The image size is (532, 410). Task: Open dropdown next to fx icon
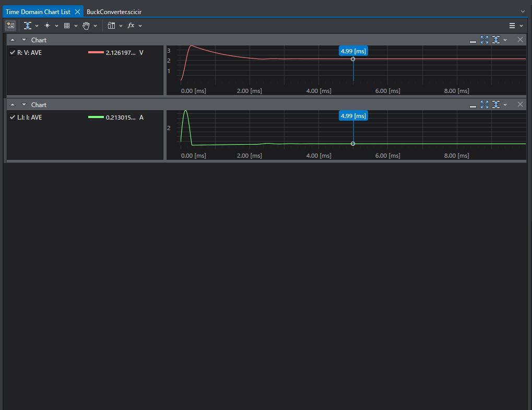coord(140,26)
